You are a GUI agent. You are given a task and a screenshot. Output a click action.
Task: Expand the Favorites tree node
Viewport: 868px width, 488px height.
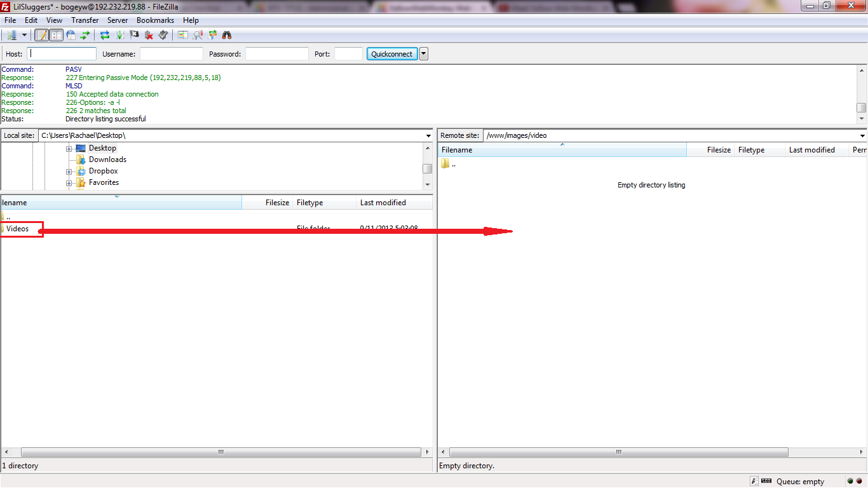coord(69,183)
